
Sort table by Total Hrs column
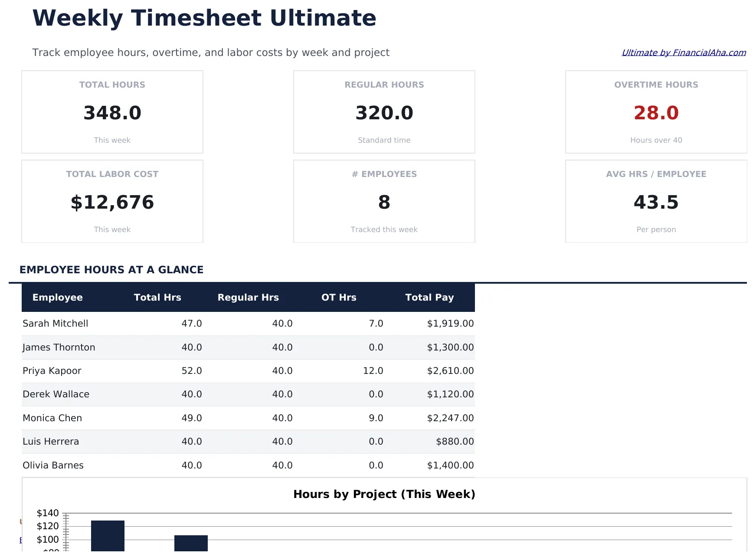pos(157,298)
